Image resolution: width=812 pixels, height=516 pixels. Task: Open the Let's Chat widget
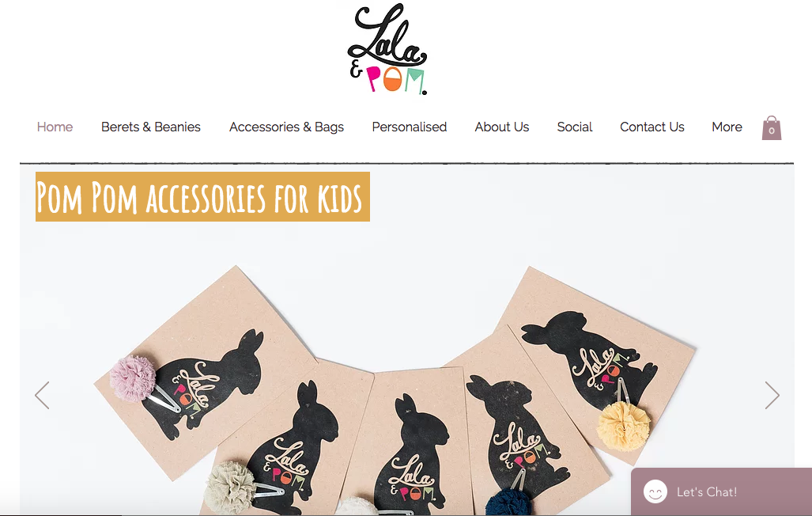click(x=721, y=491)
